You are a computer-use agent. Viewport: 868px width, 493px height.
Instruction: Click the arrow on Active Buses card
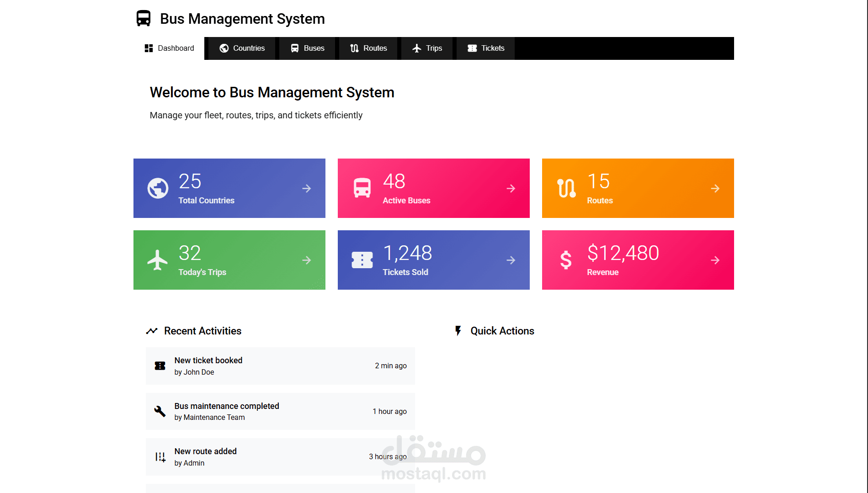511,188
